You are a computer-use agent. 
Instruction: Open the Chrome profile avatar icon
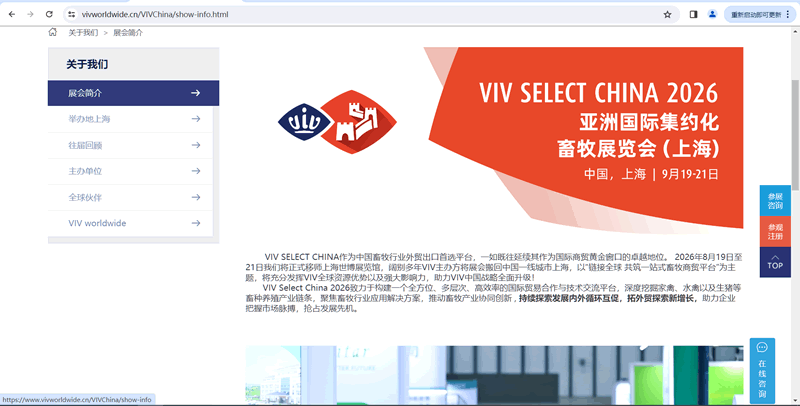coord(712,15)
